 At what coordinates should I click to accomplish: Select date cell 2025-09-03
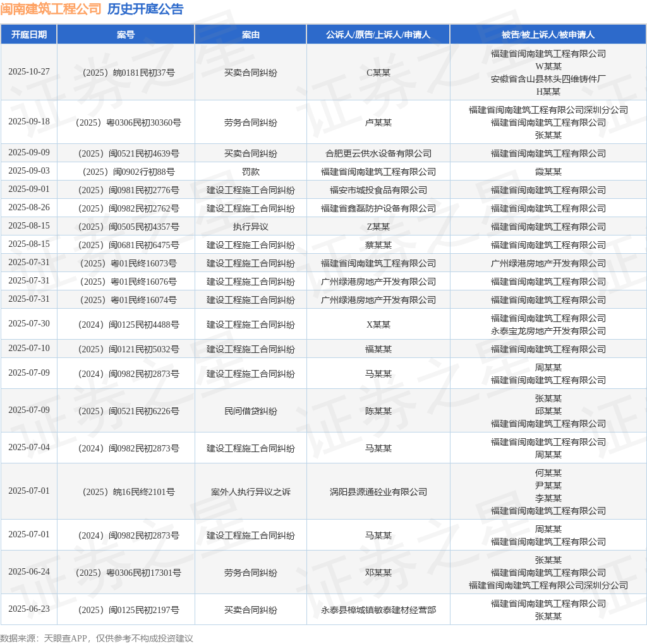pyautogui.click(x=29, y=170)
